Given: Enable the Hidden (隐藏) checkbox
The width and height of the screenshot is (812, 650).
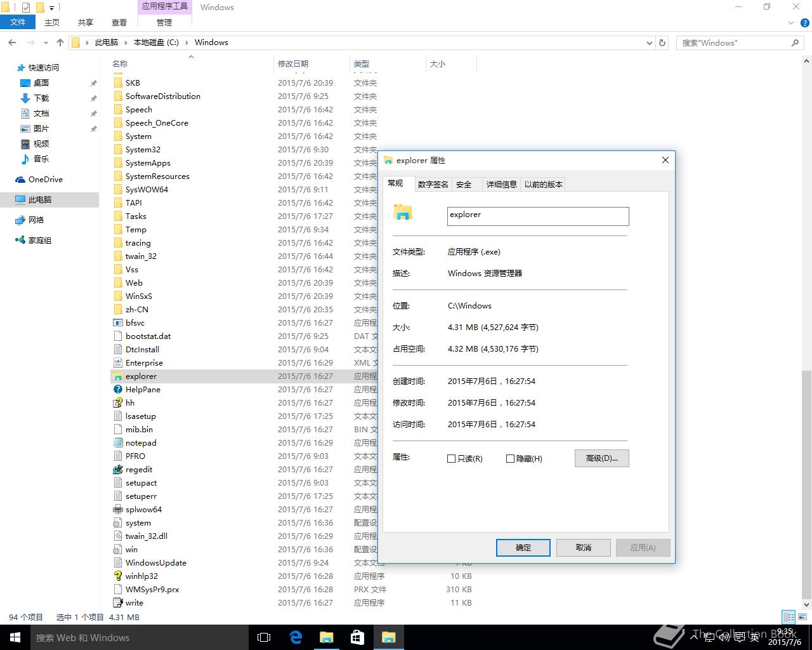Looking at the screenshot, I should [510, 458].
